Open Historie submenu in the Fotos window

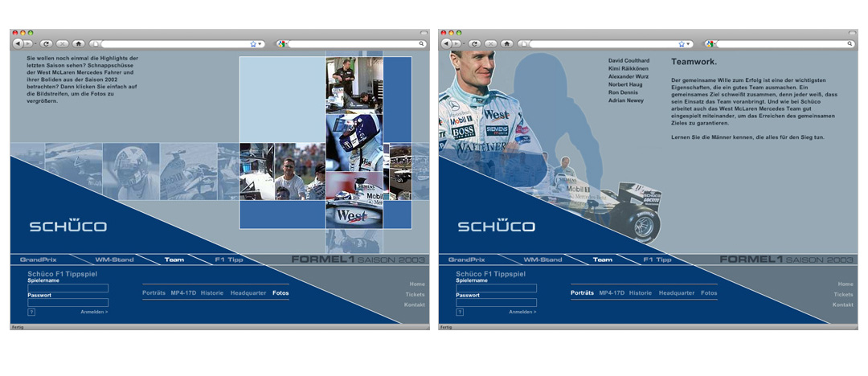point(212,293)
